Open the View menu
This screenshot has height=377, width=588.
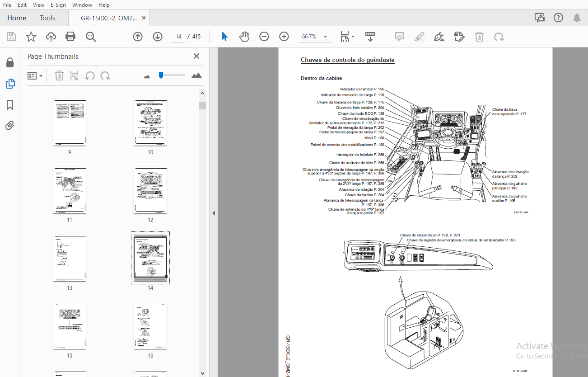(39, 5)
